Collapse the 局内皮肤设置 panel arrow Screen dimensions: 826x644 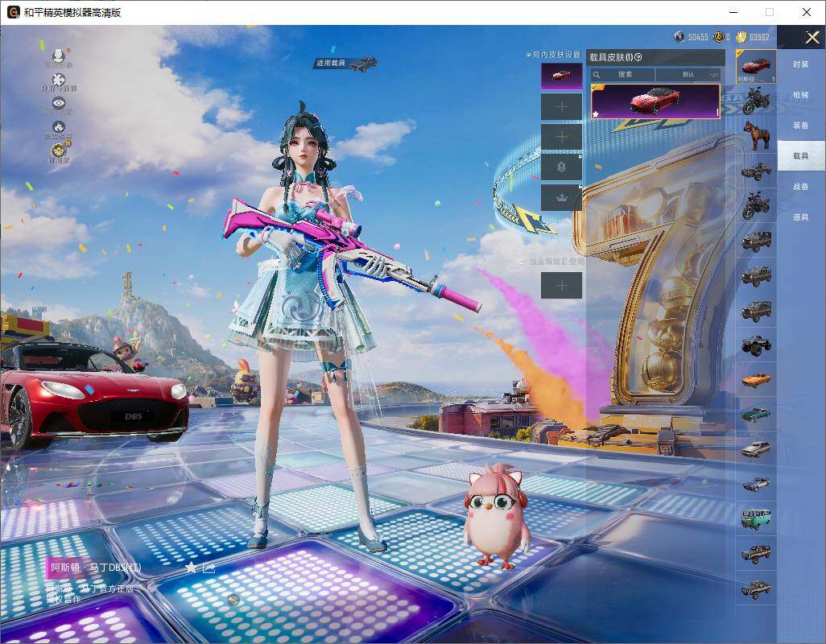528,54
